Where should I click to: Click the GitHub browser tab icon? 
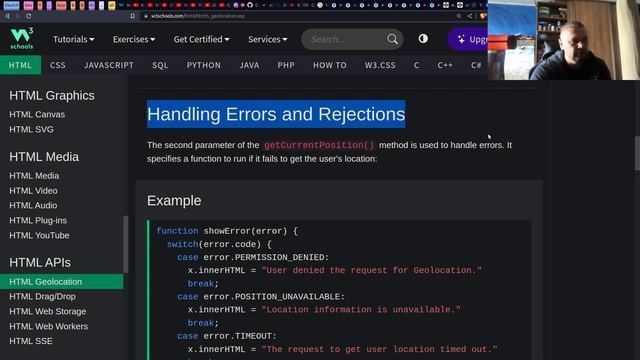point(250,5)
